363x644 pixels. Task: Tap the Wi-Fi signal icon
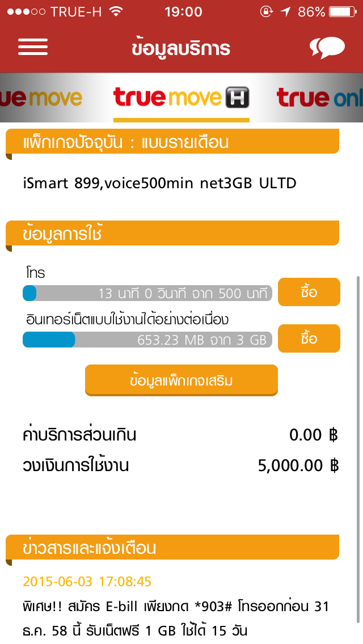(116, 12)
